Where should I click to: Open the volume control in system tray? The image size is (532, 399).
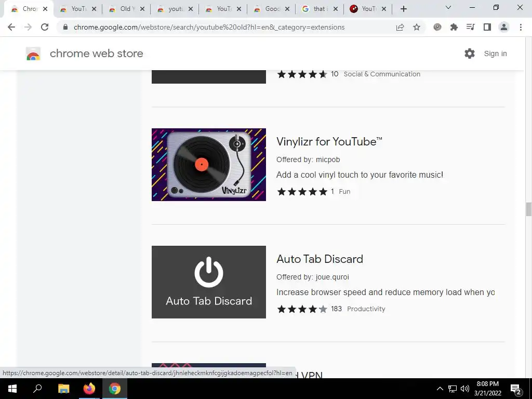[465, 389]
